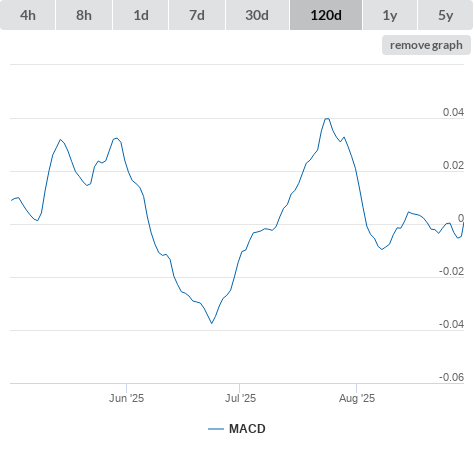Toggle the MACD series legend label

click(x=247, y=429)
